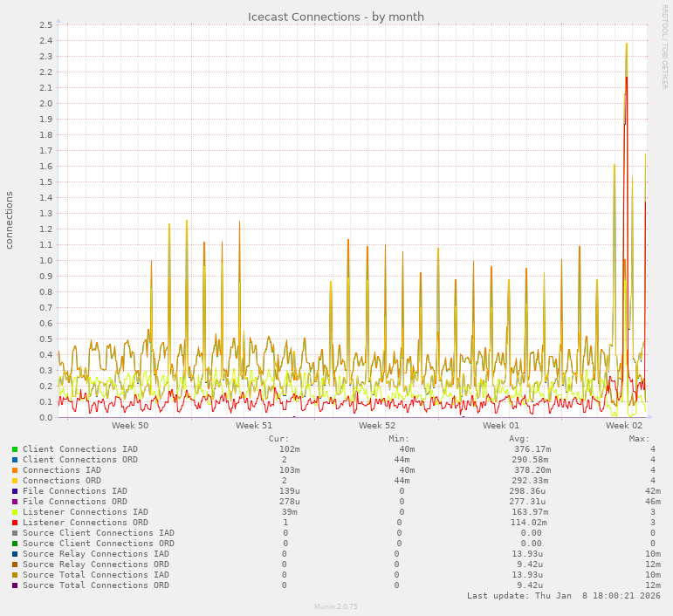Click the Week 01 x-axis label
This screenshot has width=673, height=616.
pyautogui.click(x=501, y=426)
